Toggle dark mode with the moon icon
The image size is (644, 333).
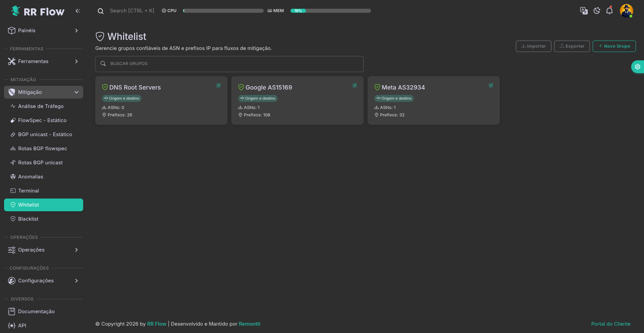click(597, 11)
